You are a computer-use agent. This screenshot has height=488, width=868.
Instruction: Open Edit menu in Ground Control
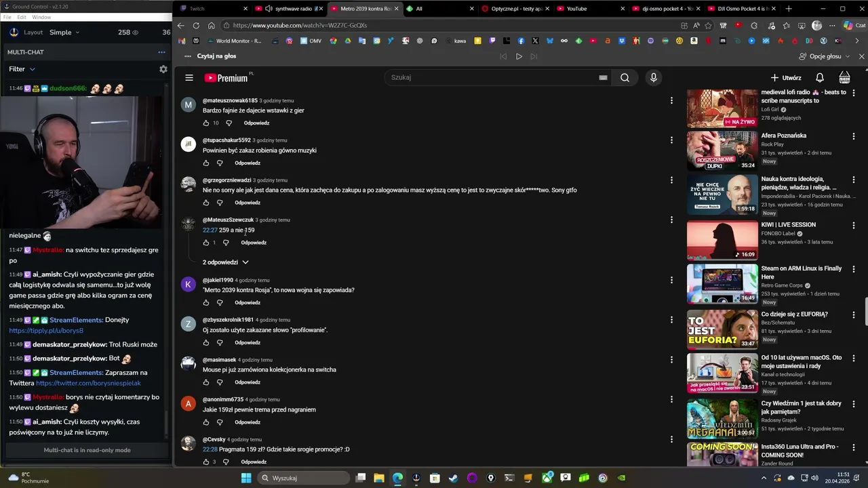click(x=22, y=17)
